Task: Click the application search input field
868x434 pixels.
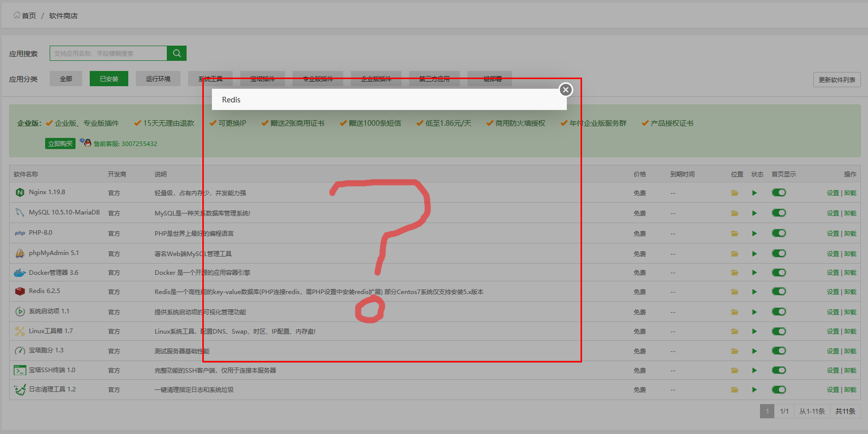Action: pos(108,53)
